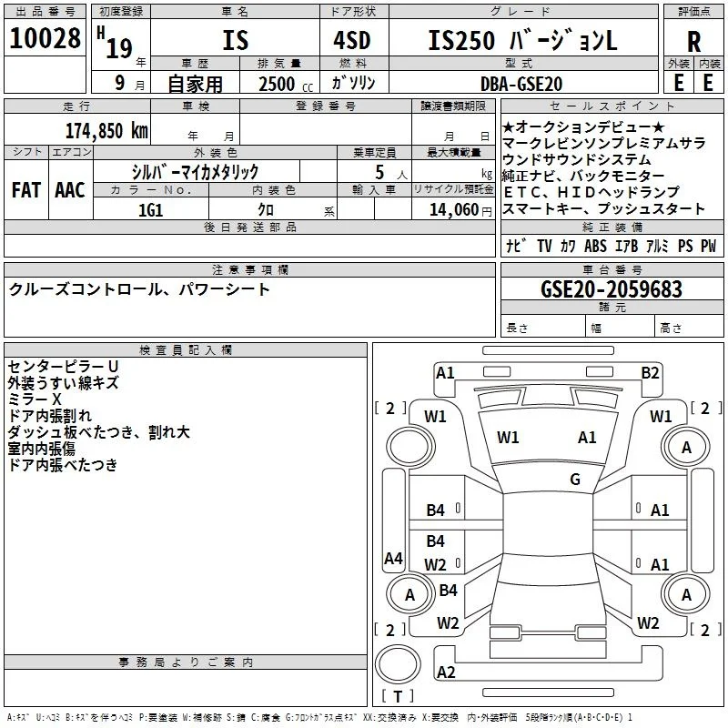Click the color number 1G1 cell
This screenshot has height=728, width=728.
(x=151, y=210)
